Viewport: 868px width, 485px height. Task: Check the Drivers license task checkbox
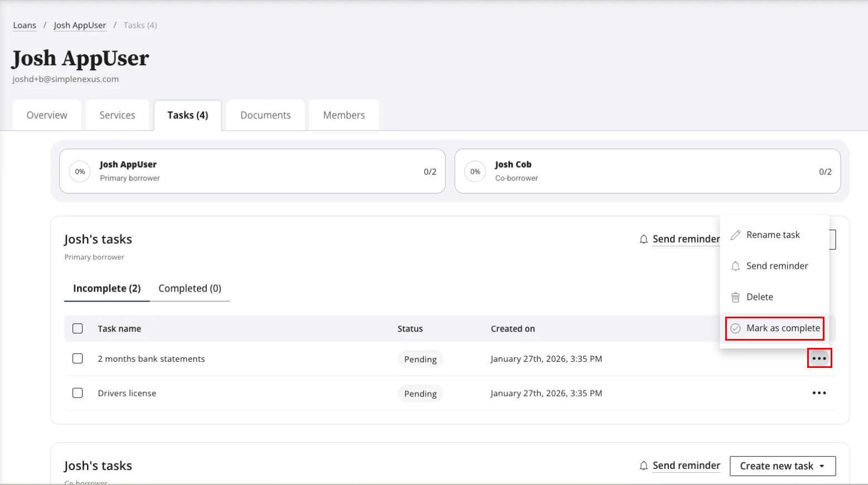[78, 393]
